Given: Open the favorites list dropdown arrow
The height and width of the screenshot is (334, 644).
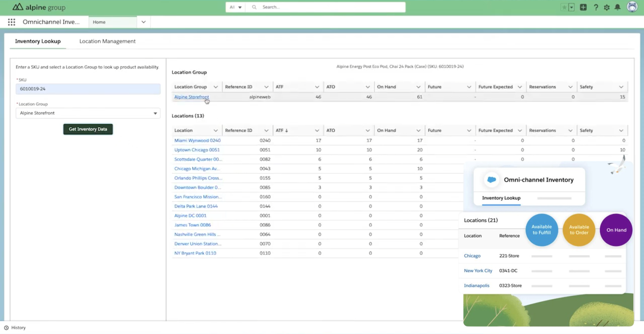Looking at the screenshot, I should (572, 7).
